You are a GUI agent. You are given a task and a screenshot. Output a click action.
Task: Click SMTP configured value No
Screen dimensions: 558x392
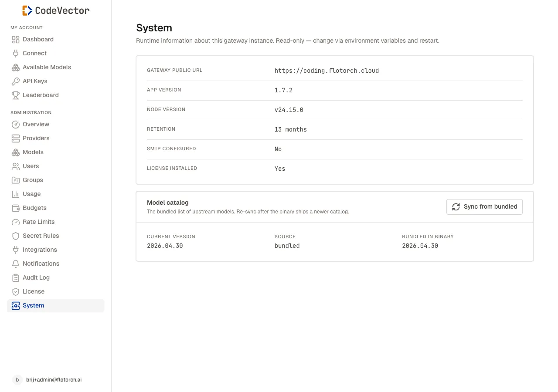coord(278,149)
